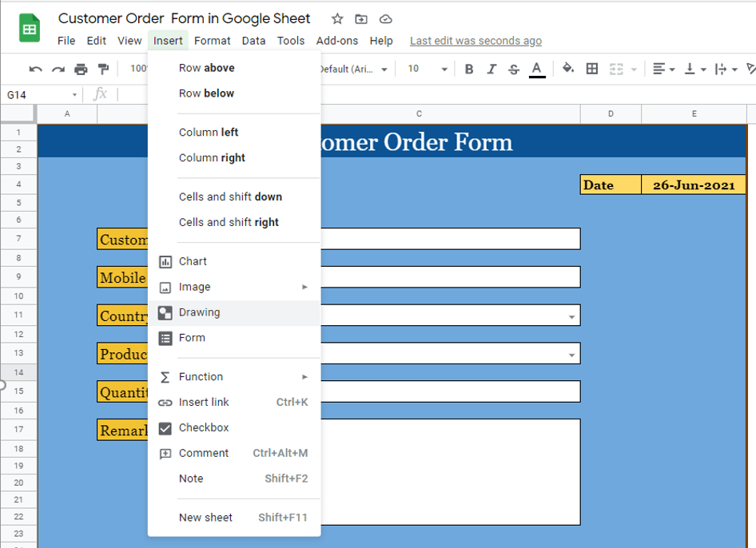Insert a Chart
Viewport: 756px width, 548px height.
click(x=234, y=262)
